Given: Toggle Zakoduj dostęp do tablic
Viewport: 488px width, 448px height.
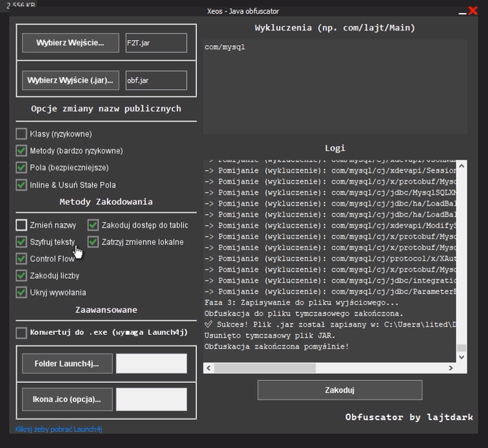Looking at the screenshot, I should coord(93,226).
